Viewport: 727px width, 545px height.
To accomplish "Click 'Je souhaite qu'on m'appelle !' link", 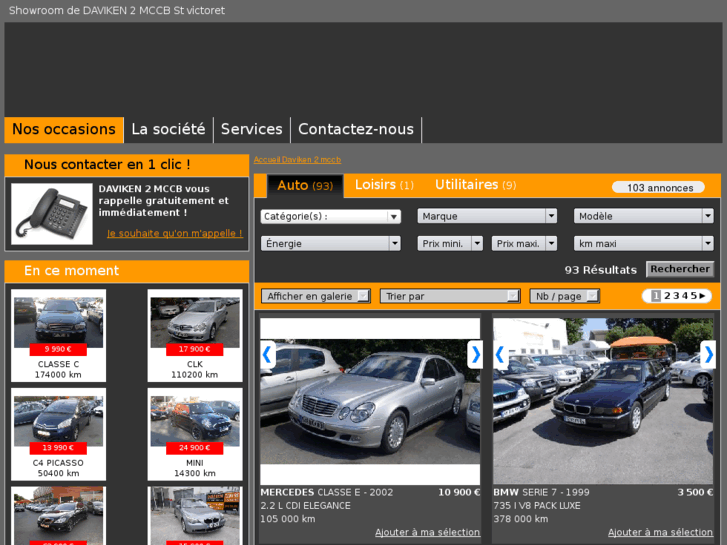I will (x=175, y=233).
